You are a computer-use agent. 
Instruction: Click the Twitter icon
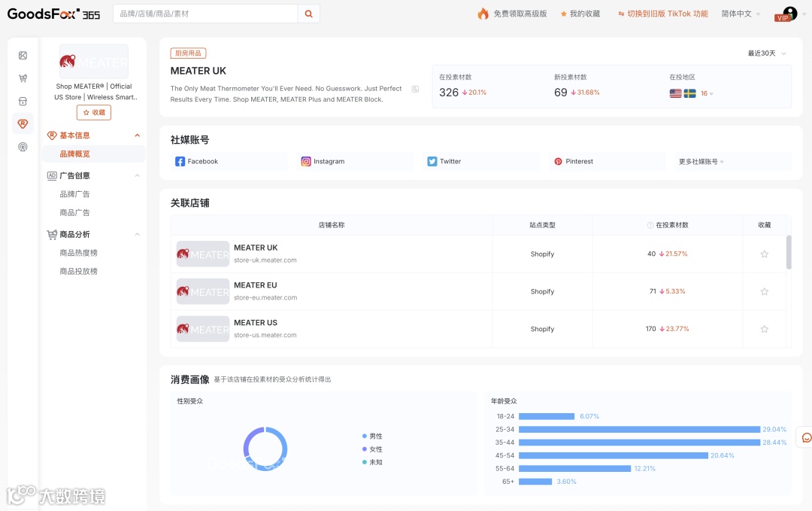[432, 162]
